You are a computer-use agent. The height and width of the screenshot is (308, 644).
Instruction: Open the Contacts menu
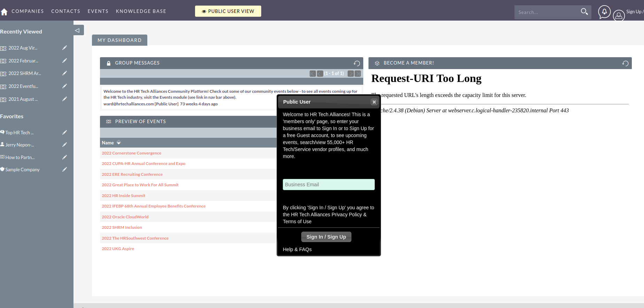pos(65,11)
